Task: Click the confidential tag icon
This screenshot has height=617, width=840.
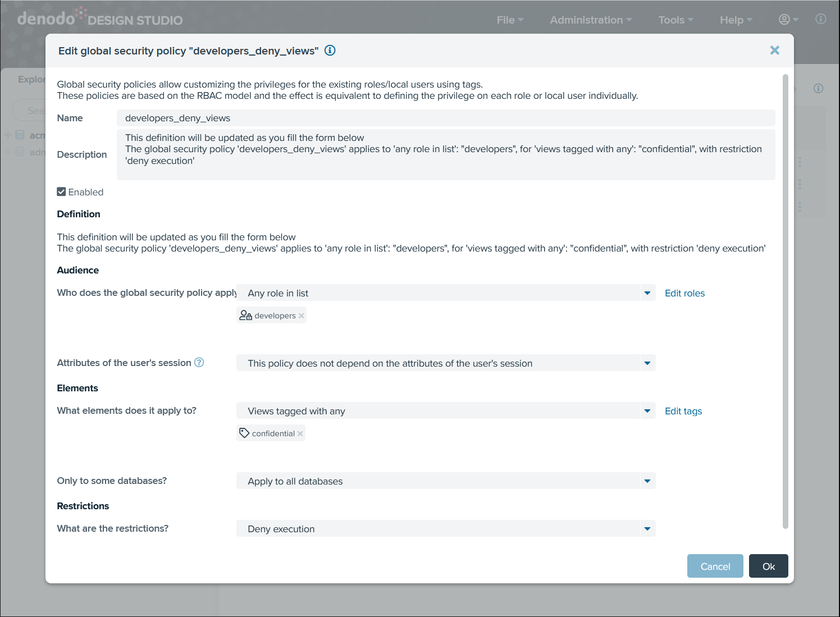Action: 244,433
